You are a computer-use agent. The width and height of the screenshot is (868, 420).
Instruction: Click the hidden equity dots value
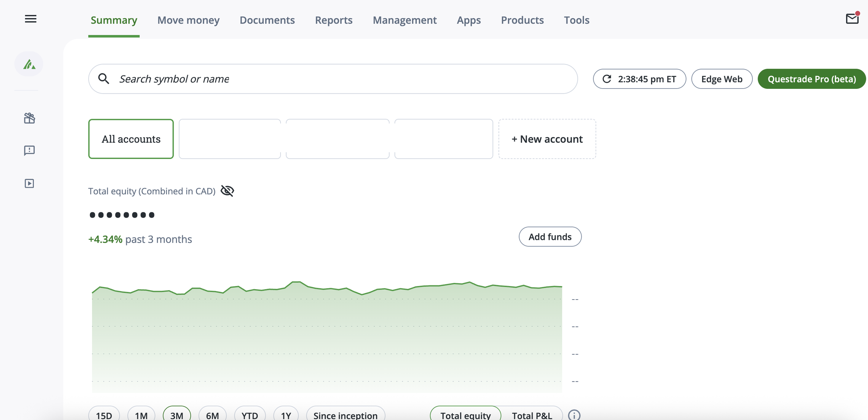tap(122, 215)
